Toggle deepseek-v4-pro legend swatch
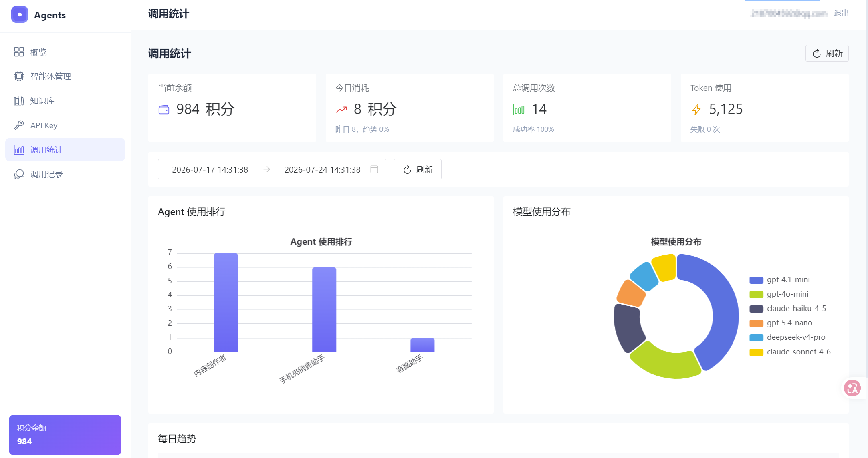The width and height of the screenshot is (868, 458). point(756,337)
